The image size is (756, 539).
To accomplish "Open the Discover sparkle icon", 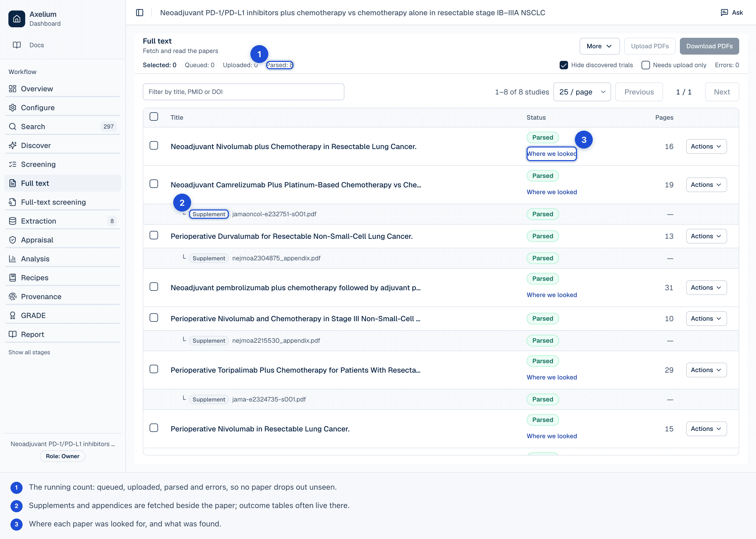I will pyautogui.click(x=13, y=145).
